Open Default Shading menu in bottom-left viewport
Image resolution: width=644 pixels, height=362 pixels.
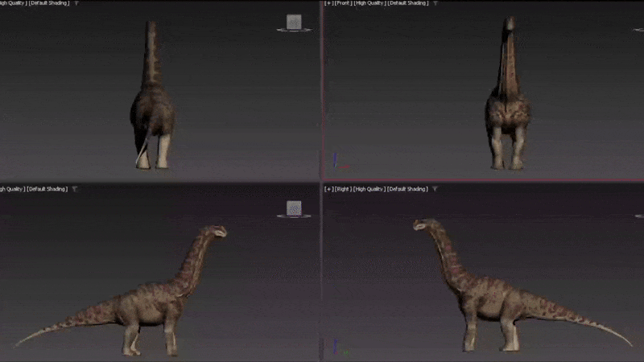tap(47, 189)
